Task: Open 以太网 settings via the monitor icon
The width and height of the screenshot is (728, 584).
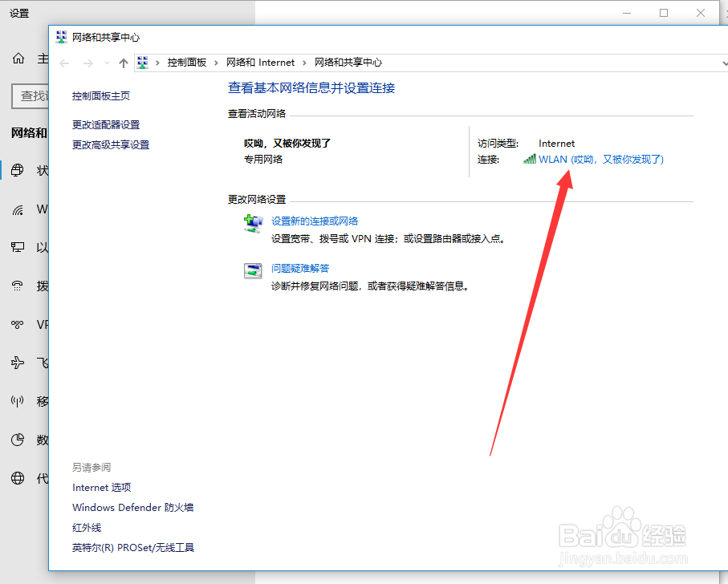Action: click(17, 247)
